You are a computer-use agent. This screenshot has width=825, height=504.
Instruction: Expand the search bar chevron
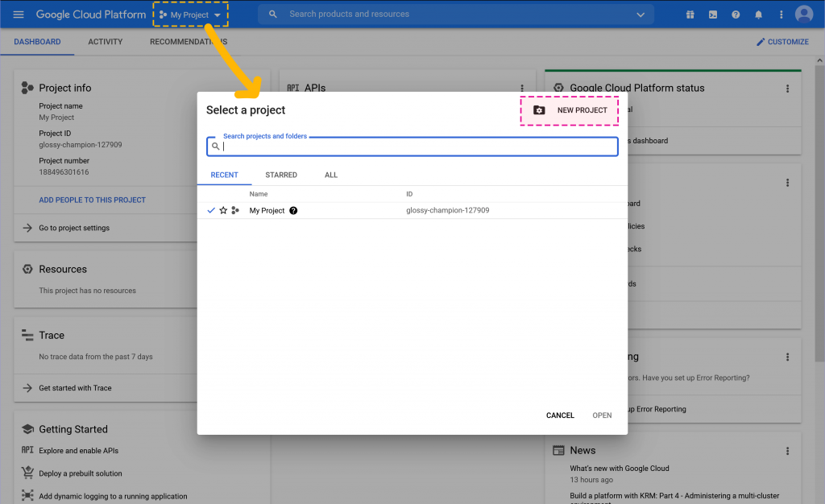[x=641, y=14]
